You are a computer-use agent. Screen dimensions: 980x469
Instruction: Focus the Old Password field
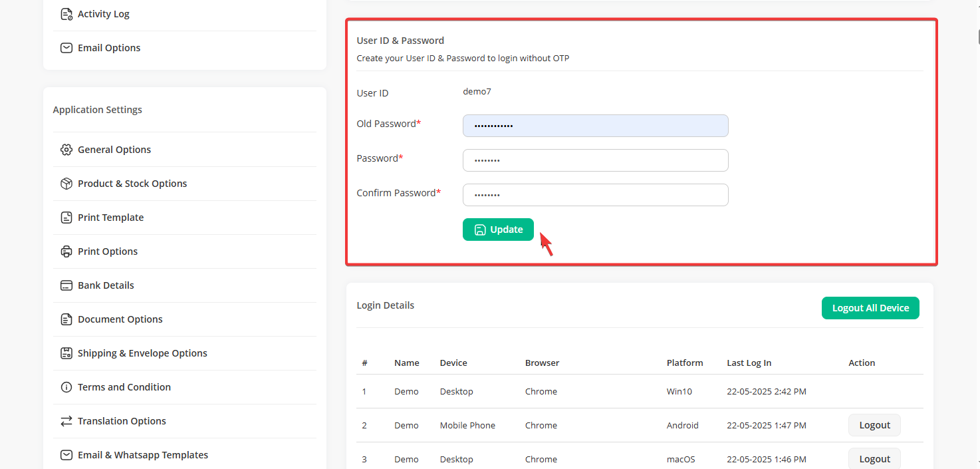pos(595,126)
